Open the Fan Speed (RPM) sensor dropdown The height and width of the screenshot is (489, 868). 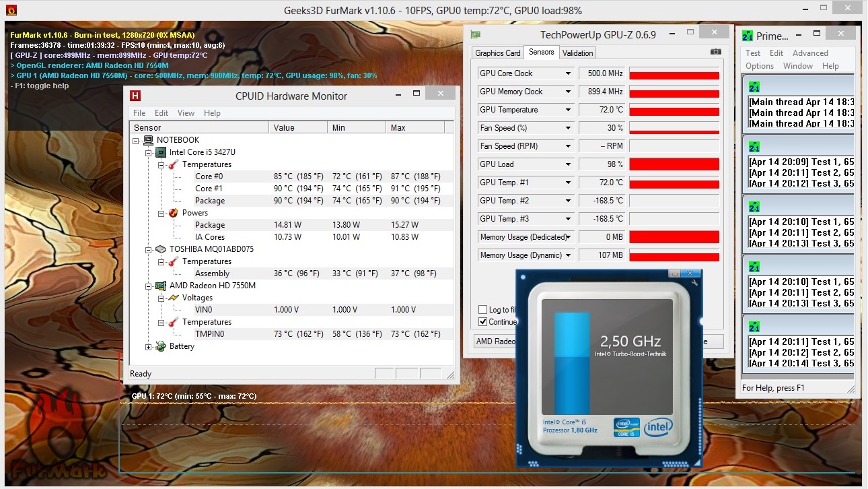(x=568, y=146)
